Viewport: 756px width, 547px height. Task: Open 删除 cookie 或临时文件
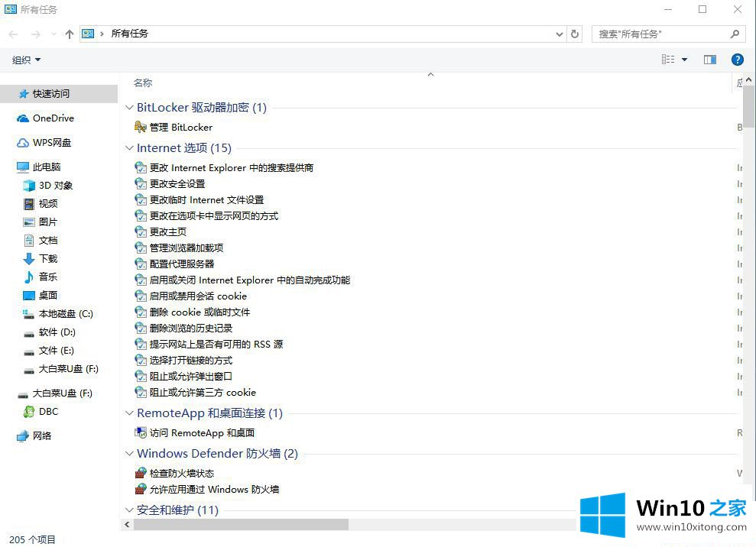coord(200,312)
